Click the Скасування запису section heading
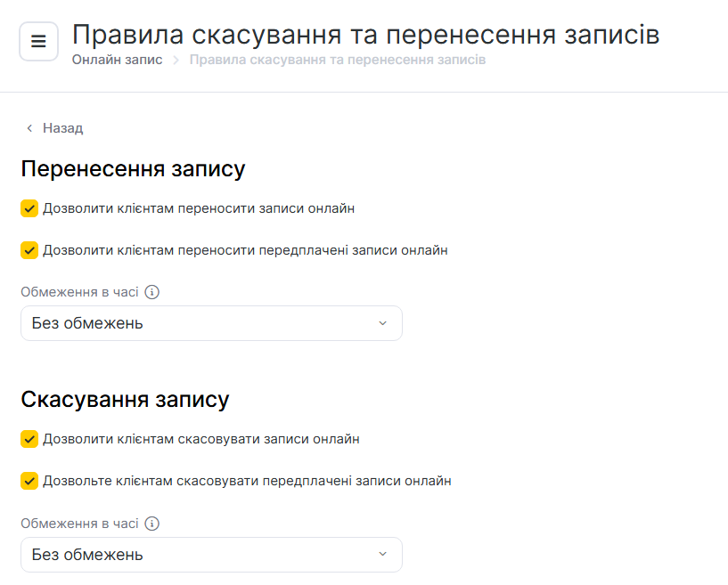Viewport: 728px width, 585px height. click(125, 399)
